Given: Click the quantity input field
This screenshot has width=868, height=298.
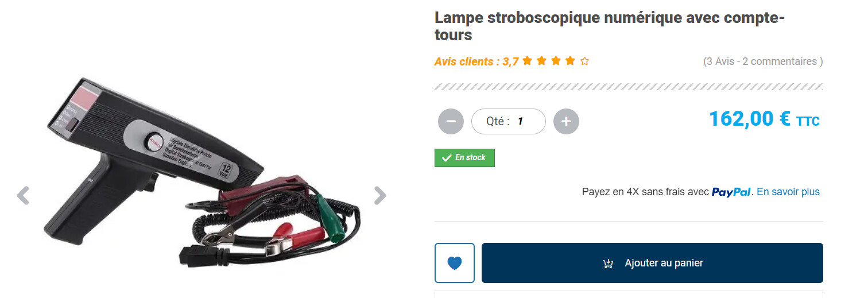Looking at the screenshot, I should tap(508, 121).
